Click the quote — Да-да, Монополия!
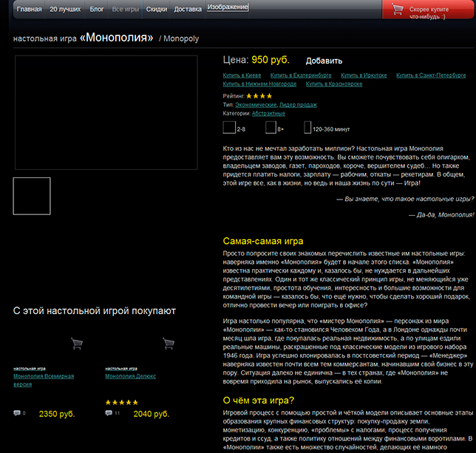Image resolution: width=476 pixels, height=453 pixels. point(441,215)
